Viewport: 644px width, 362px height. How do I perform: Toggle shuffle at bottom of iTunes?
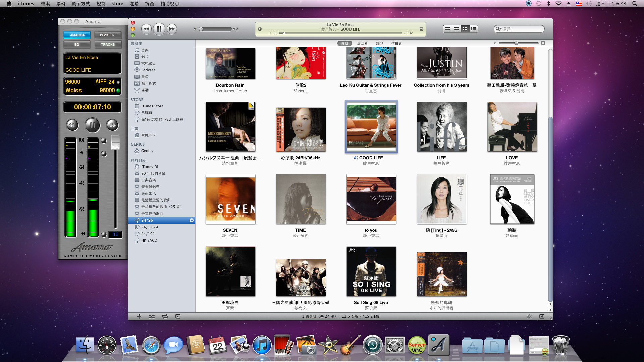point(152,316)
